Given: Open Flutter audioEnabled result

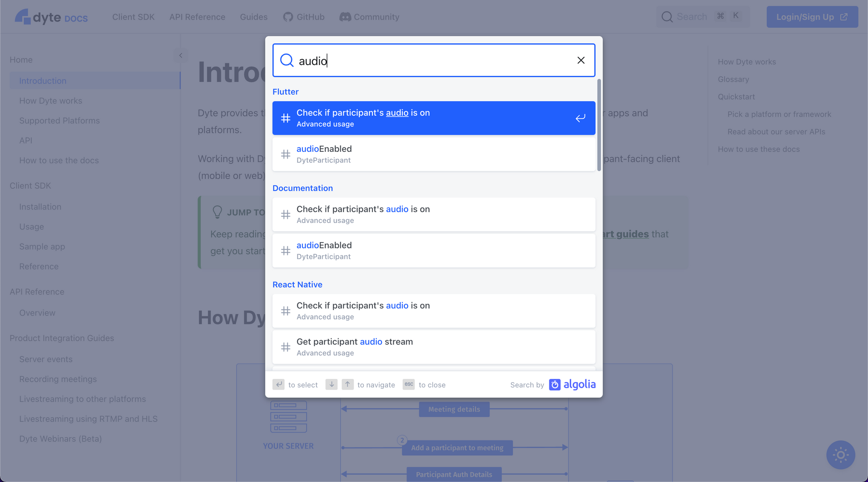Looking at the screenshot, I should (x=434, y=154).
